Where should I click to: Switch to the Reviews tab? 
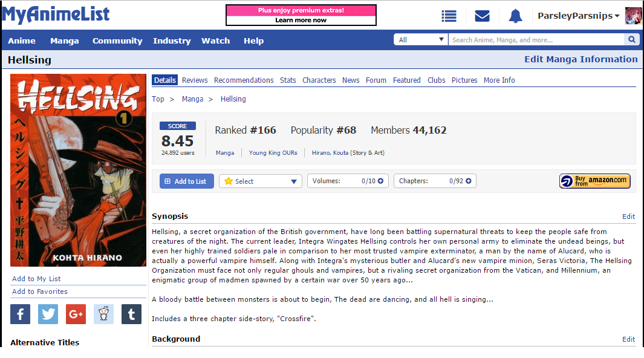pyautogui.click(x=195, y=80)
